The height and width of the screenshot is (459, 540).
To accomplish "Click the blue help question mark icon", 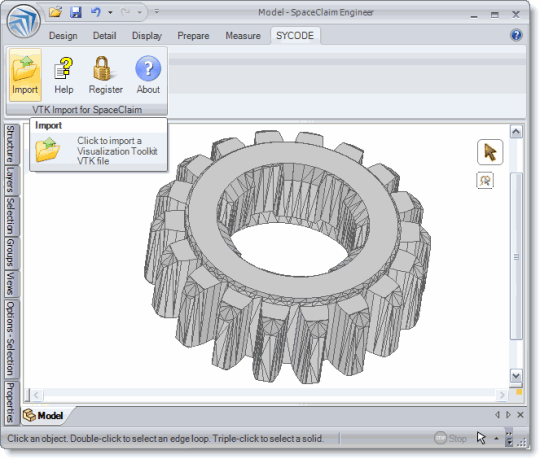I will tap(516, 35).
